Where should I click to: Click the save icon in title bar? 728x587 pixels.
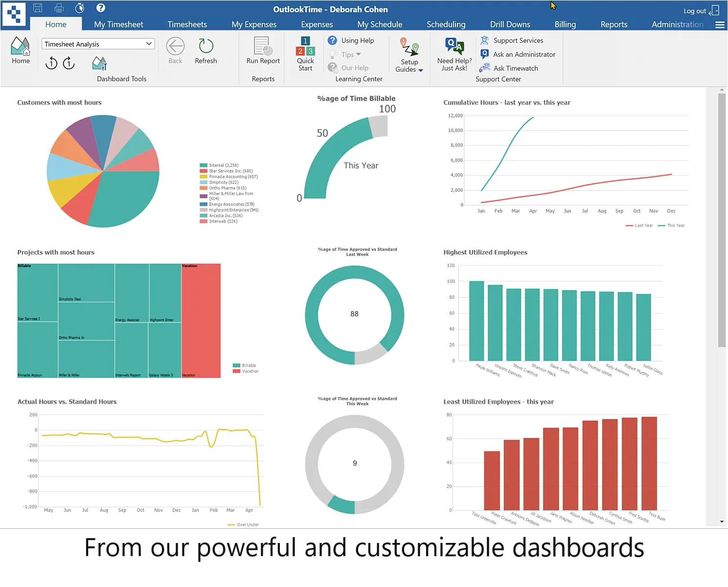[x=38, y=8]
